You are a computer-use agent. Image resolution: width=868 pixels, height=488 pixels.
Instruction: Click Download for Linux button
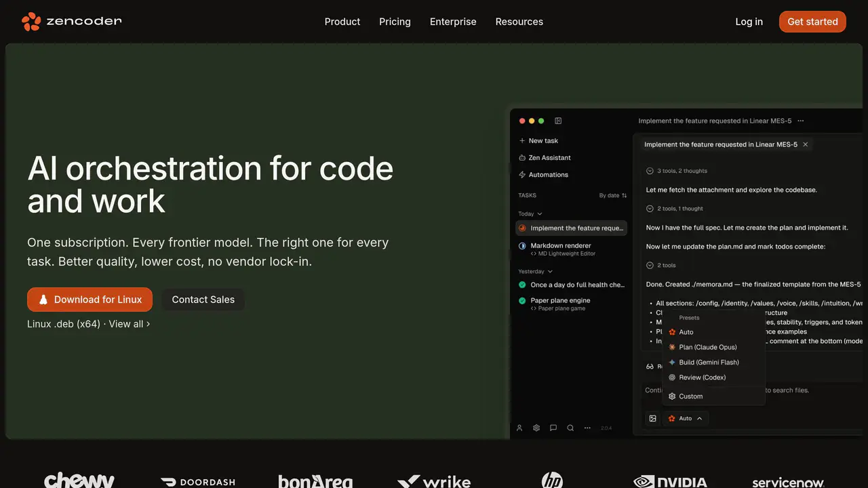coord(90,300)
